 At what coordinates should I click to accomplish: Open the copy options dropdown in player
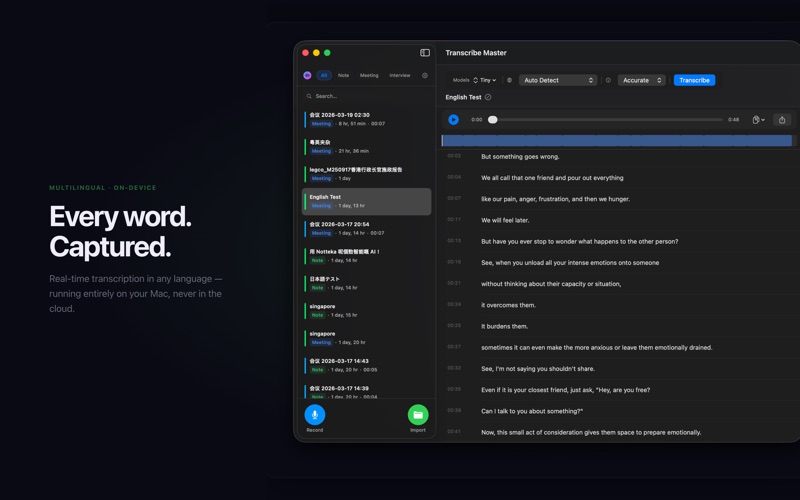coord(758,120)
